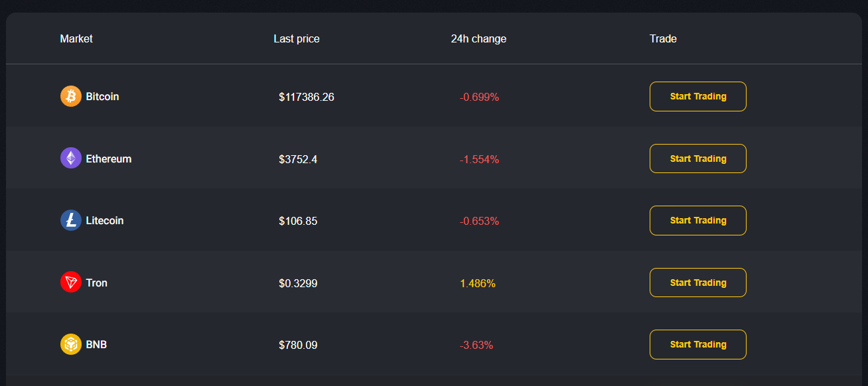Click Bitcoin's last price $117386.26

coord(307,97)
